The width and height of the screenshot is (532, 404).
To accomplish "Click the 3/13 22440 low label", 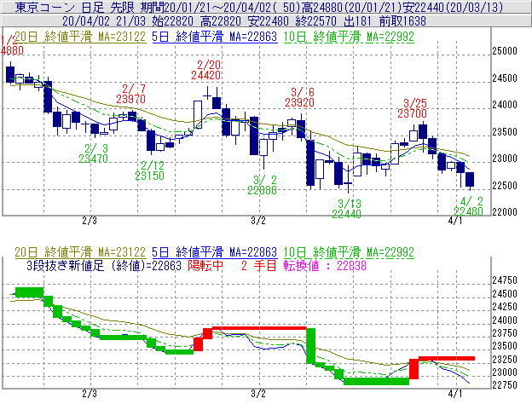I will pyautogui.click(x=347, y=209).
